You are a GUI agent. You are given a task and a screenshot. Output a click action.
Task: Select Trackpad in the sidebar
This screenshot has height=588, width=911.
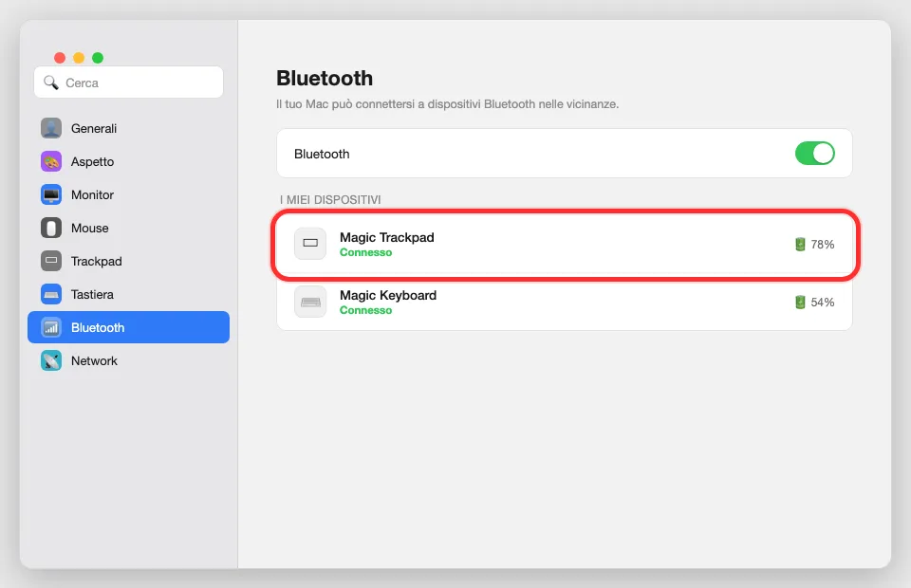click(x=128, y=261)
